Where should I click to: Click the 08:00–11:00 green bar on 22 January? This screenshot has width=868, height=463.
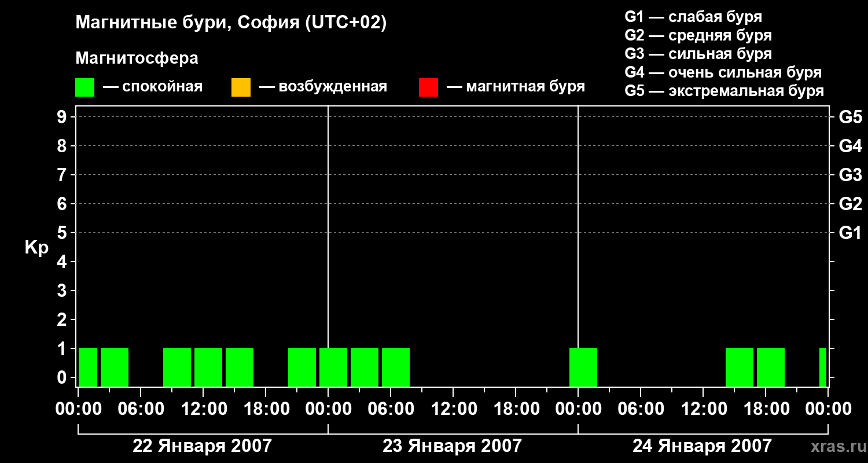[x=177, y=367]
